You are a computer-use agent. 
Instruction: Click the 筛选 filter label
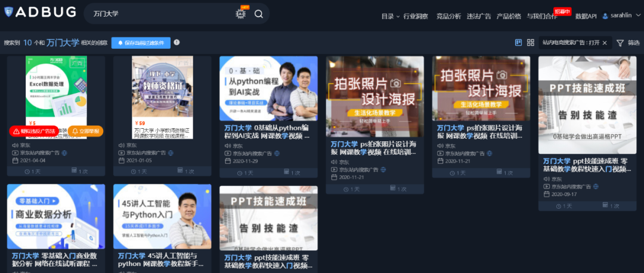[634, 43]
